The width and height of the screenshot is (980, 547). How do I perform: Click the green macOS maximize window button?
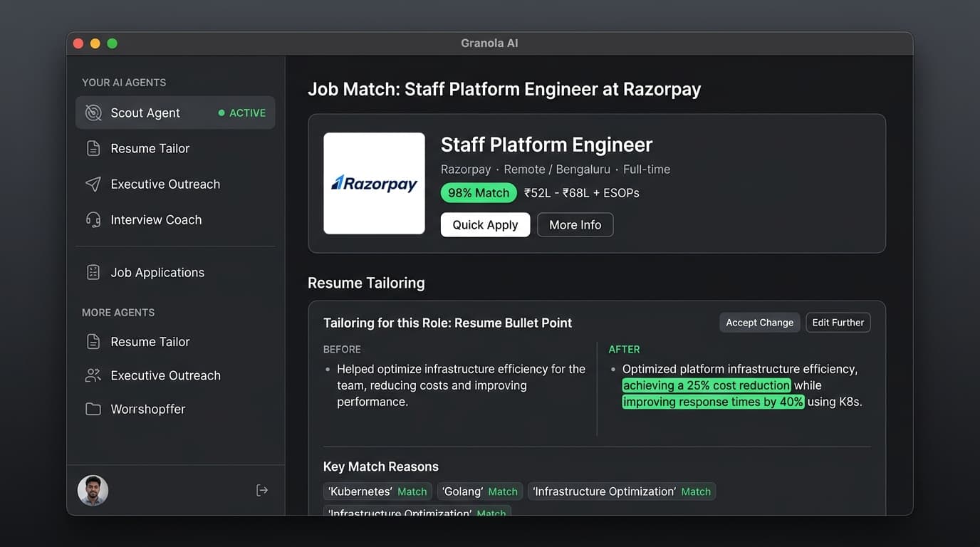[112, 43]
